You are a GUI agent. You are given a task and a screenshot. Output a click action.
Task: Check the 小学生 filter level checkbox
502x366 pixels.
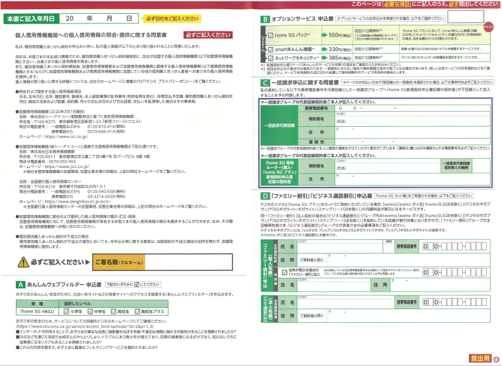[66, 311]
